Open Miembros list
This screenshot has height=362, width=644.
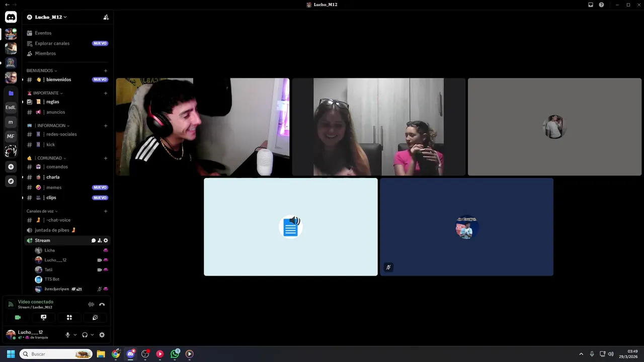67,53
